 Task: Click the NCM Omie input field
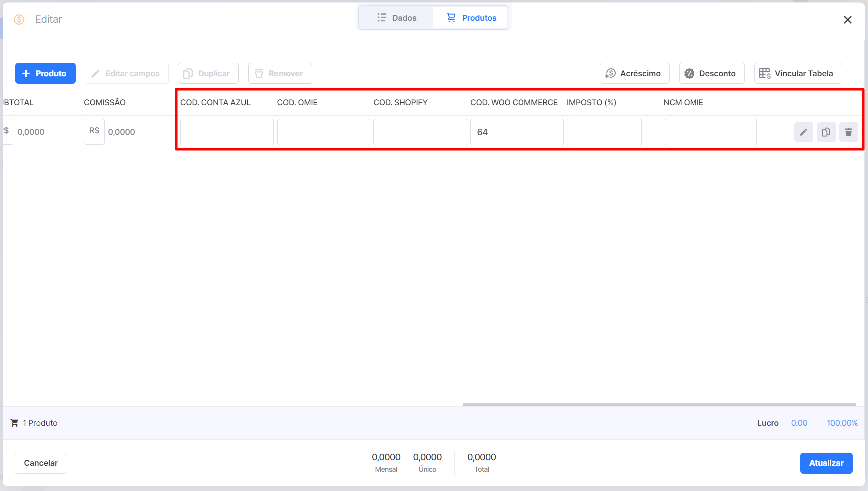tap(710, 132)
